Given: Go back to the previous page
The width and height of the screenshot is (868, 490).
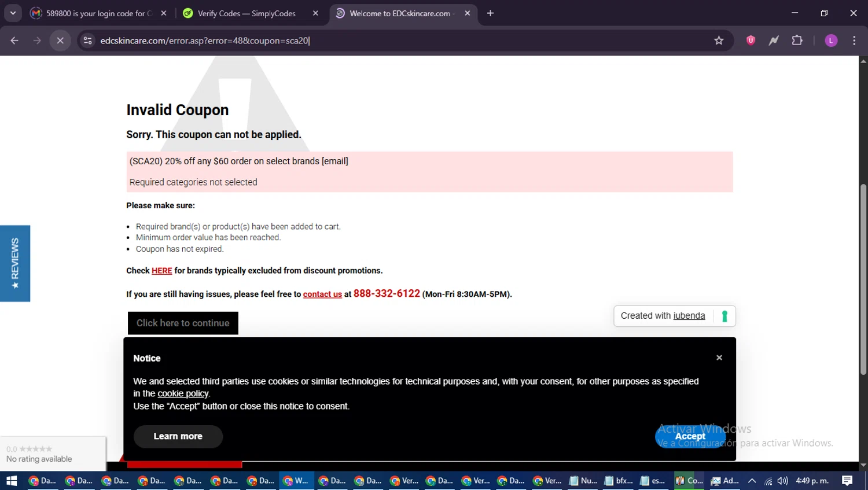Looking at the screenshot, I should [14, 40].
